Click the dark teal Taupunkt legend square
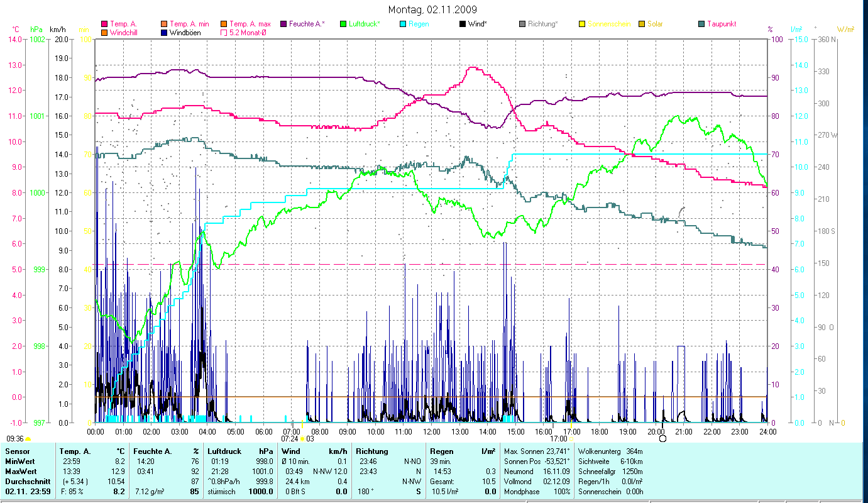 701,24
